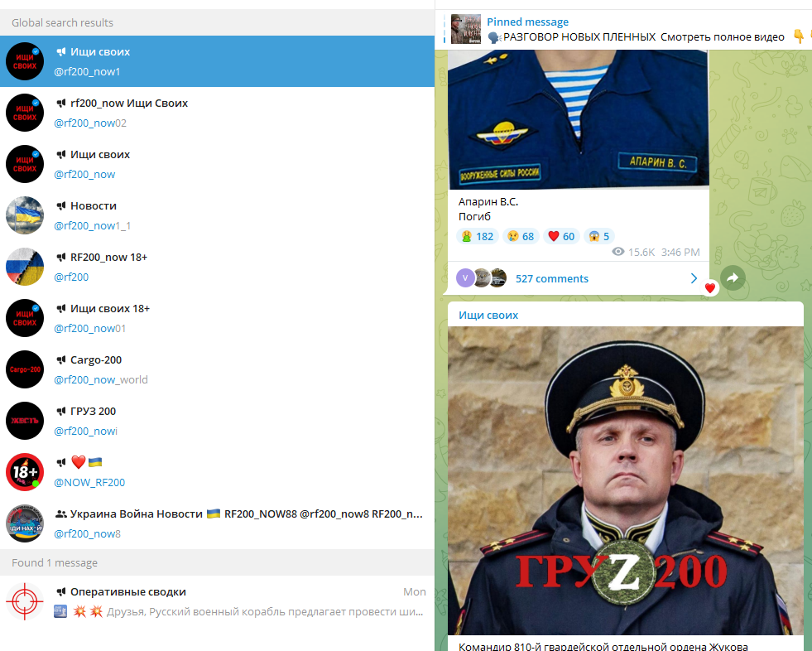This screenshot has width=812, height=651.
Task: Click the floating heart quick reaction
Action: click(710, 287)
